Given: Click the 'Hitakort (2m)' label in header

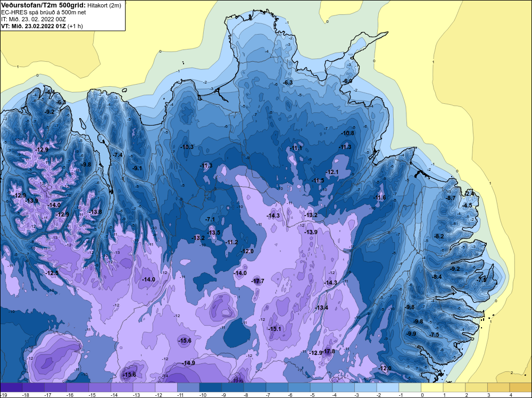Looking at the screenshot, I should 104,5.
